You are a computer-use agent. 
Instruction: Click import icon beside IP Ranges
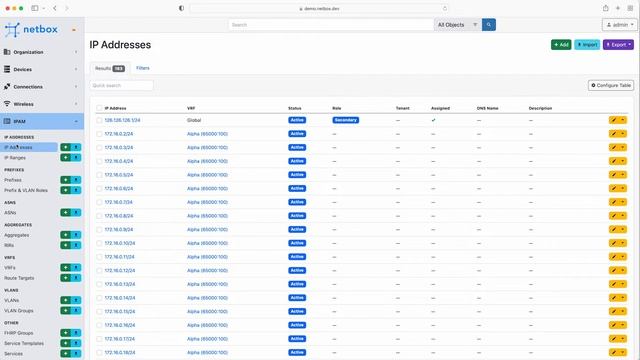coord(76,158)
